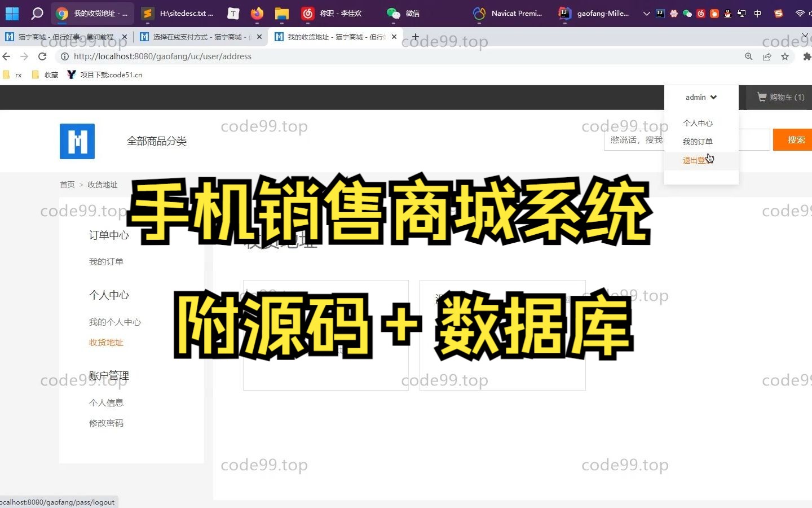This screenshot has height=508, width=812.
Task: Open QQ from the system tray
Action: click(x=727, y=14)
